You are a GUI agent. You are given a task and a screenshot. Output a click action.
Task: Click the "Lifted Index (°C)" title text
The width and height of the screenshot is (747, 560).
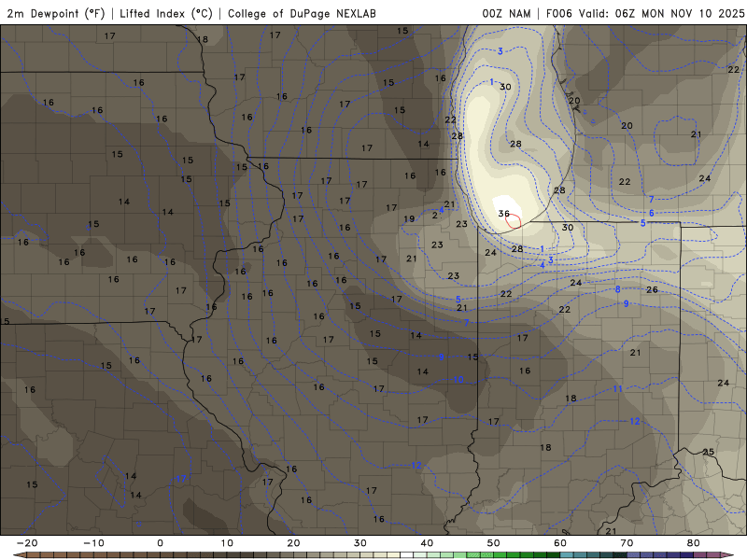[166, 13]
